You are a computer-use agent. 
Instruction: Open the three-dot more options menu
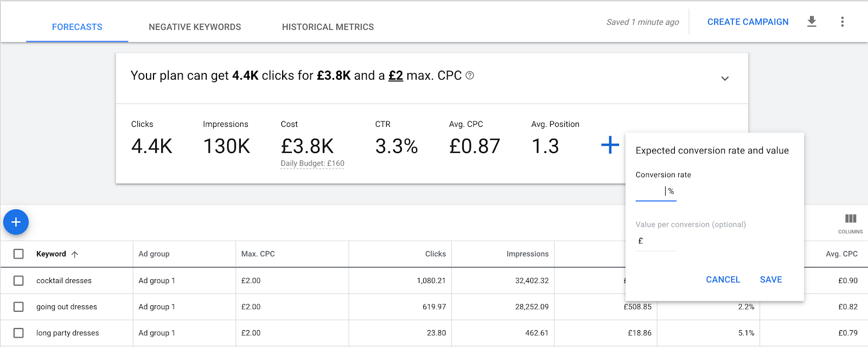[842, 22]
